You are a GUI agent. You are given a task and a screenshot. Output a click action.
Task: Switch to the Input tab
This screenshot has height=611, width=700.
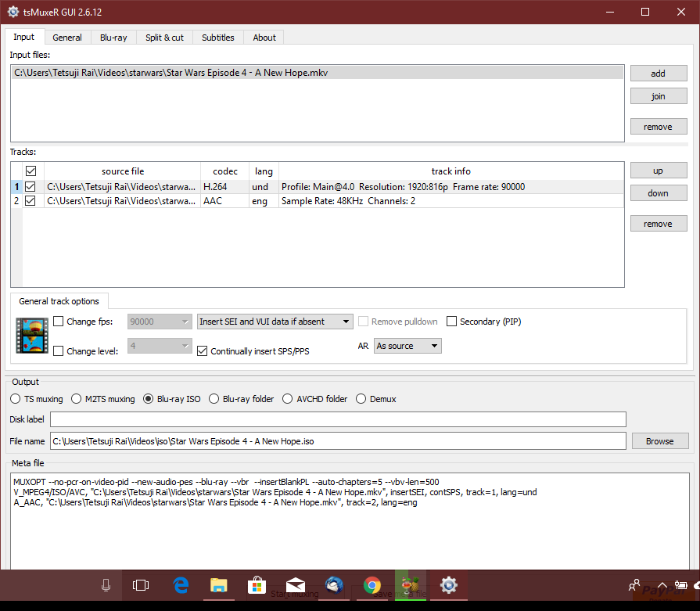point(24,37)
